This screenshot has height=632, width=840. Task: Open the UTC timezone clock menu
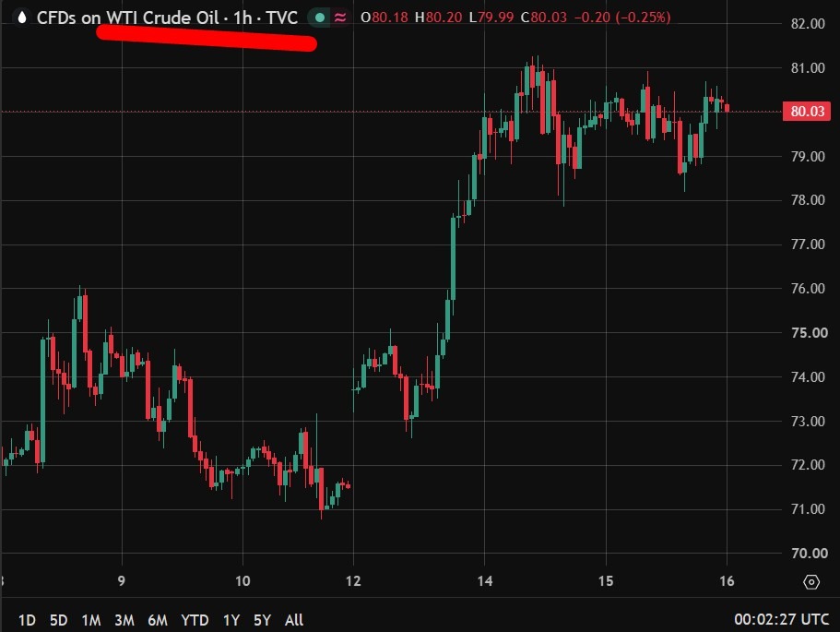coord(781,620)
